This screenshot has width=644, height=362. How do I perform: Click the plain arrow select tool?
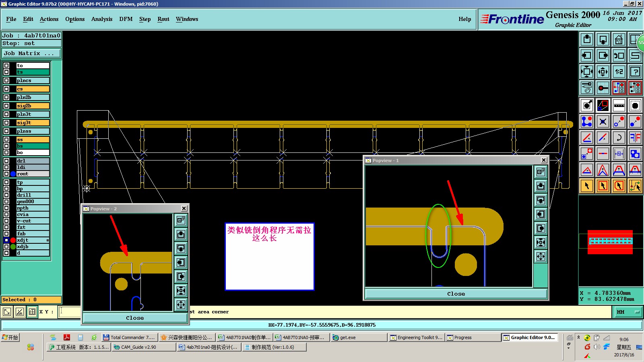[587, 186]
